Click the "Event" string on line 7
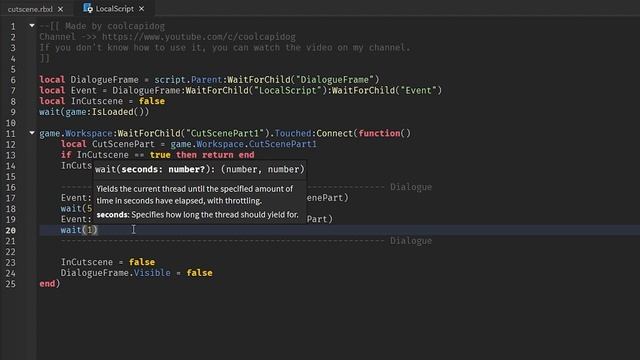The image size is (640, 360). [417, 90]
